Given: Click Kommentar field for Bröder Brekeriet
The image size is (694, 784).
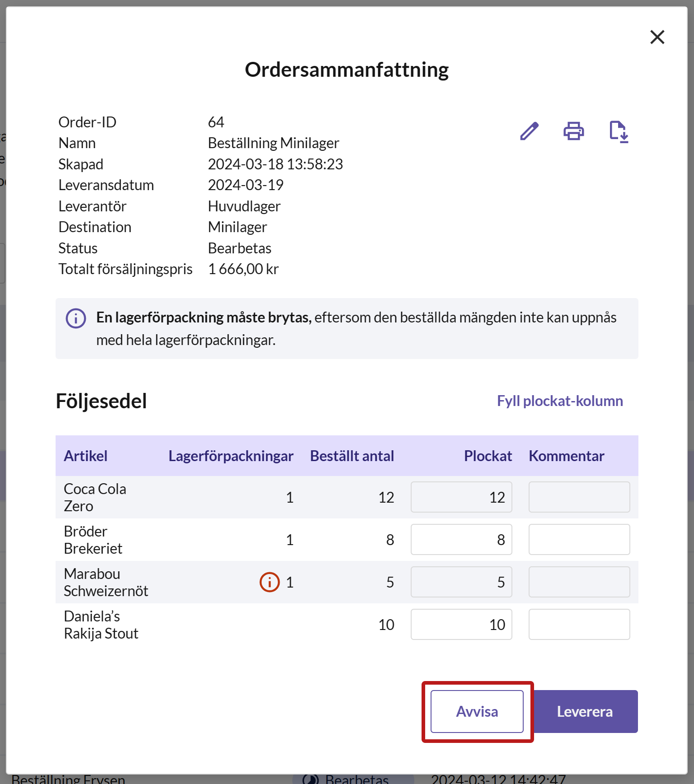Looking at the screenshot, I should (x=579, y=539).
